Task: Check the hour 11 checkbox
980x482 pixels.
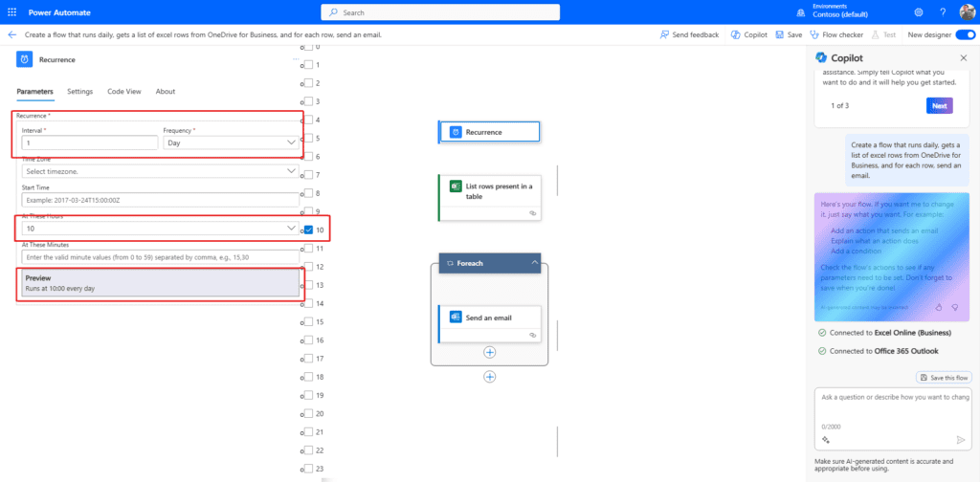Action: (x=307, y=248)
